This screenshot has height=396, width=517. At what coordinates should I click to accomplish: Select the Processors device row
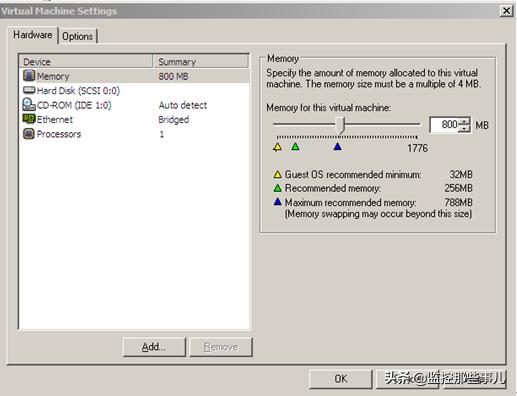point(134,134)
